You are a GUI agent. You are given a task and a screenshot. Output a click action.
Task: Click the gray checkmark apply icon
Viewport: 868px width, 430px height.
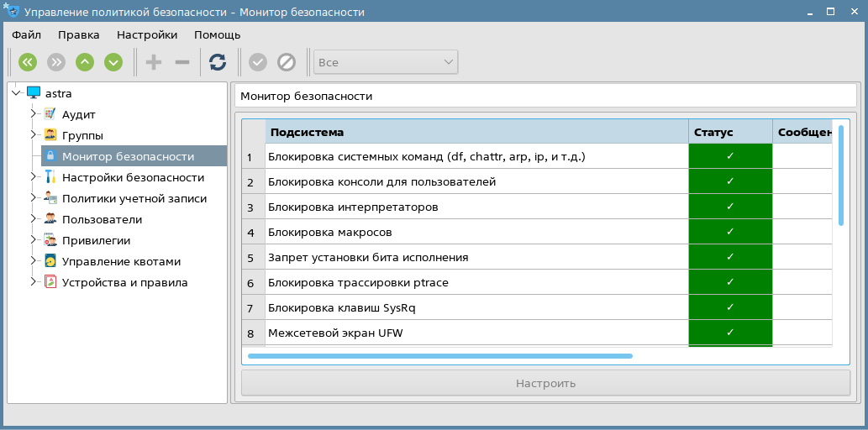pos(257,62)
